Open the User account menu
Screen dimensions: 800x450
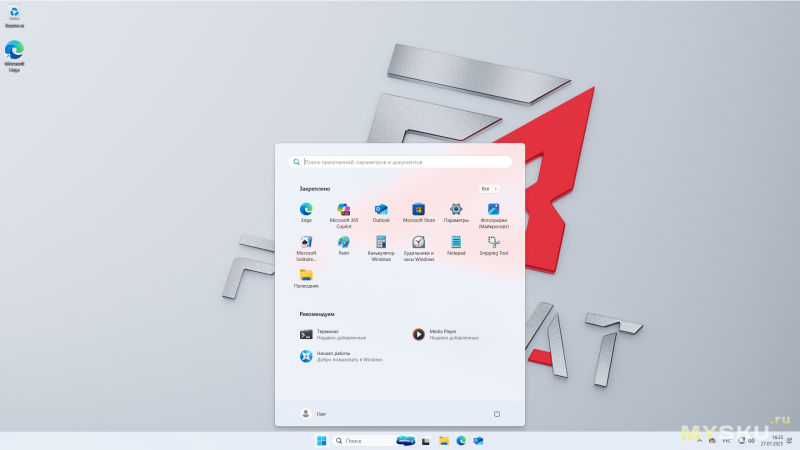tap(313, 414)
